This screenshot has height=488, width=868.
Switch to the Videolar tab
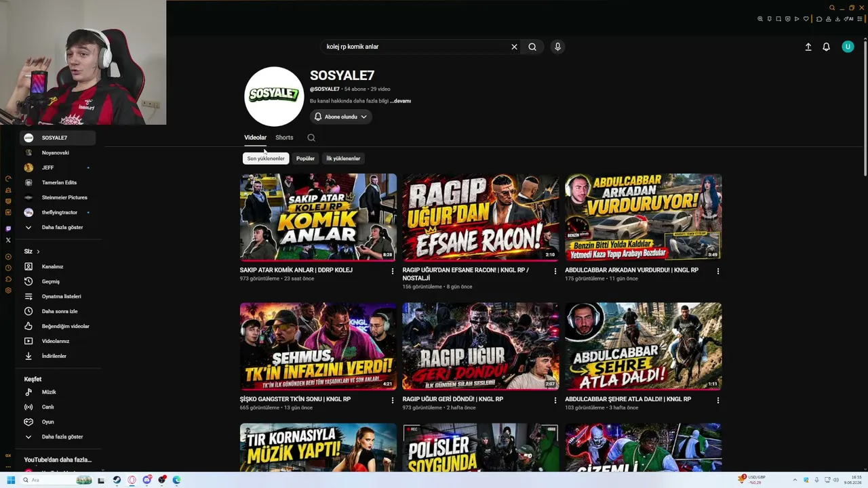[256, 138]
